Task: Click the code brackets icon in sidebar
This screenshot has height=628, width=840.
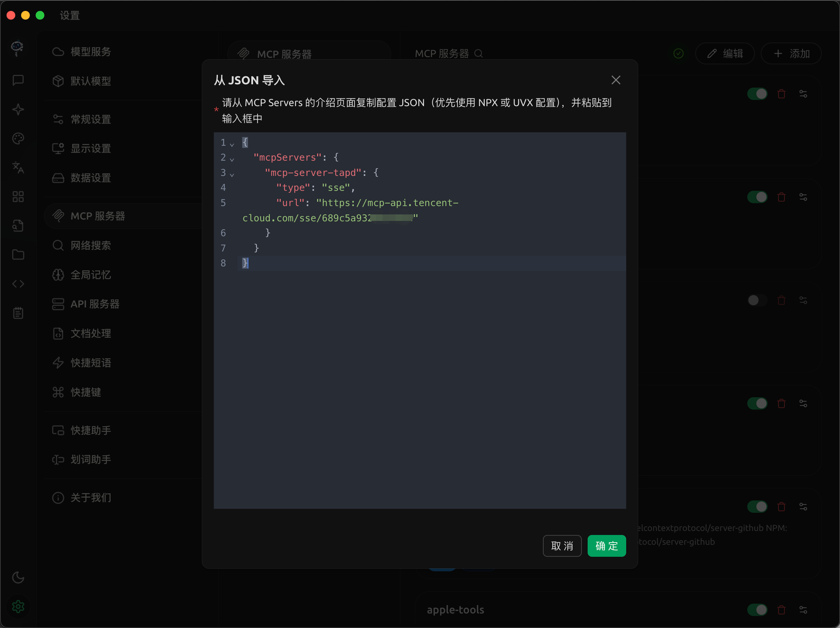Action: 18,284
